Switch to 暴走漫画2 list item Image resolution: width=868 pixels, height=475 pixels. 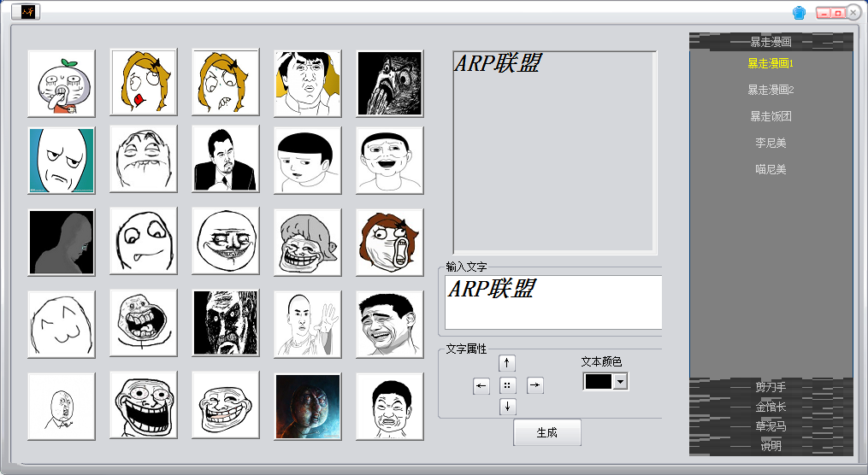[771, 90]
